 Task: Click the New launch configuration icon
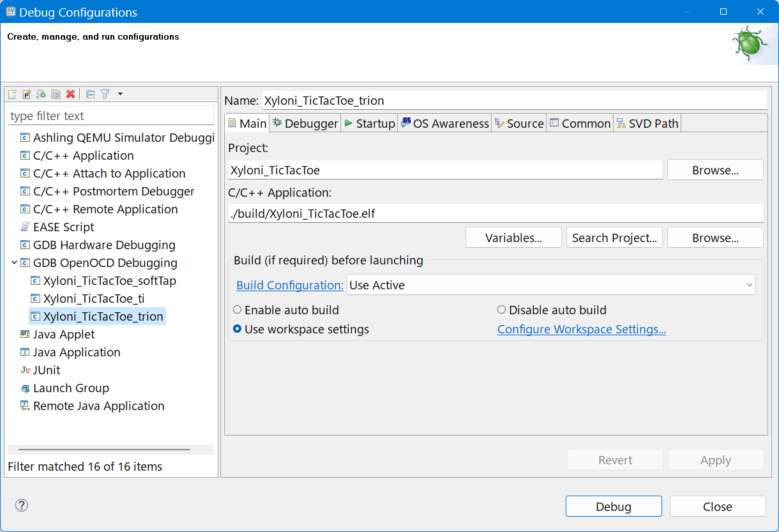pos(12,95)
